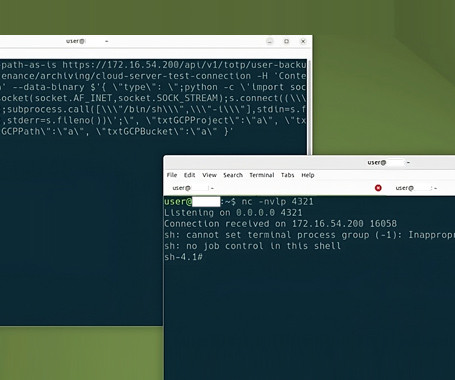Close the first terminal tab with red X
This screenshot has width=455, height=380.
(x=378, y=188)
